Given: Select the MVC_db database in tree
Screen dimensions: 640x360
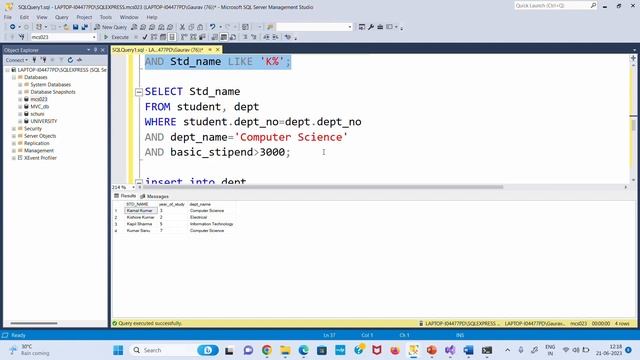Looking at the screenshot, I should (40, 107).
